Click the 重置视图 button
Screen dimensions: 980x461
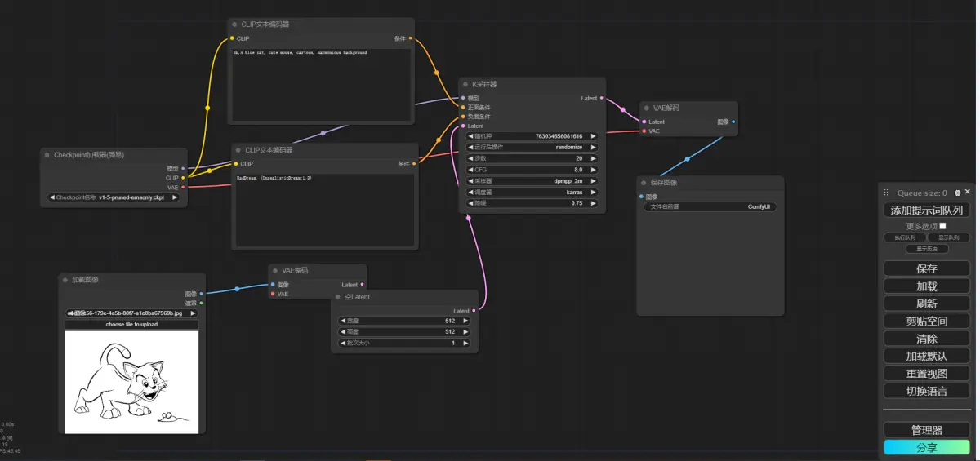click(927, 374)
